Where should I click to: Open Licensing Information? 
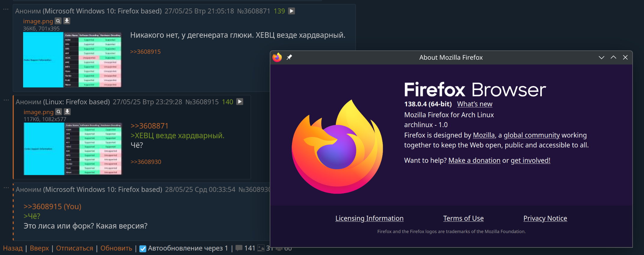pyautogui.click(x=369, y=218)
